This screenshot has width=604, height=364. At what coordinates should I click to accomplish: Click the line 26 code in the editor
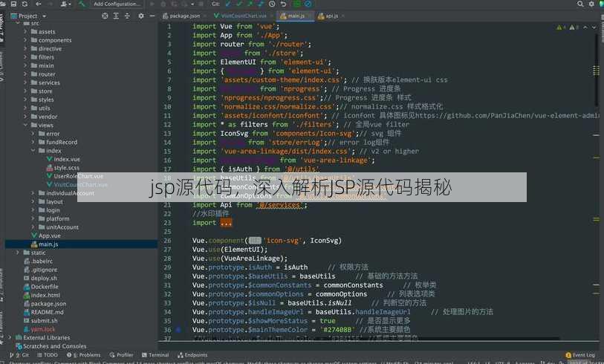tap(267, 241)
